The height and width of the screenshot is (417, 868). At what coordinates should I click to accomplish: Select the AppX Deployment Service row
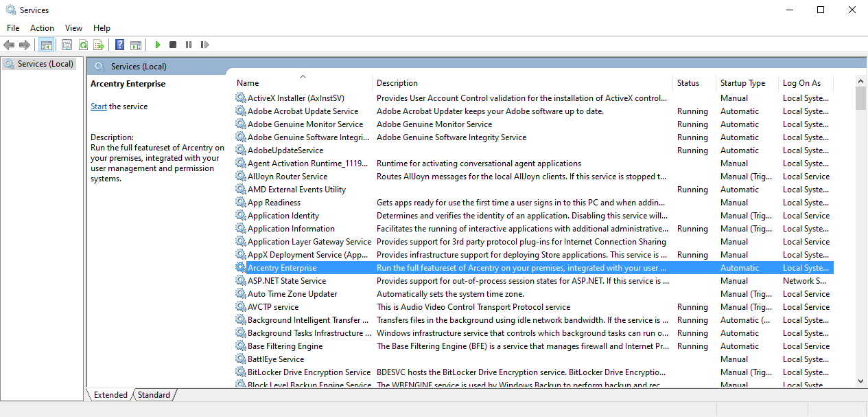pos(534,255)
